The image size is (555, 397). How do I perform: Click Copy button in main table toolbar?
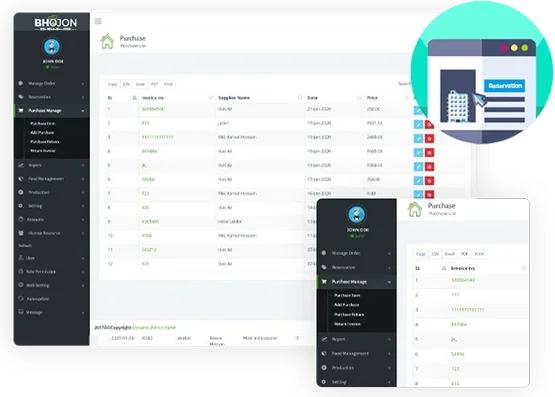(113, 84)
